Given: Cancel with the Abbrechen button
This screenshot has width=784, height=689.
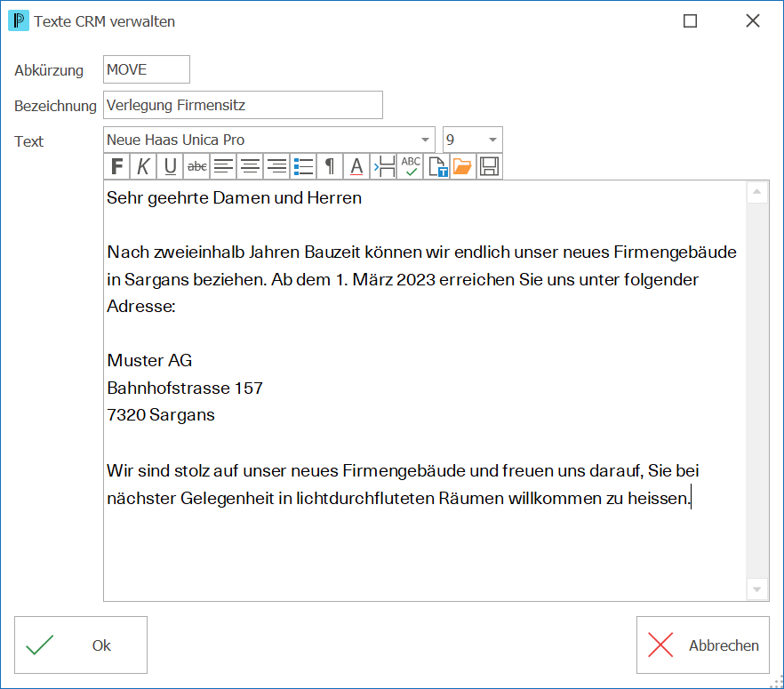Looking at the screenshot, I should 702,645.
